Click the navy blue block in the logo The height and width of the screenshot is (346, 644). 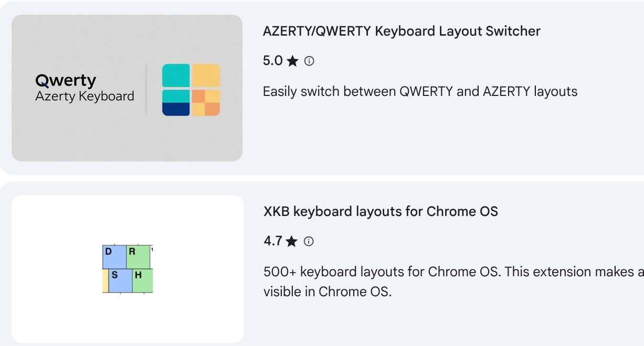tap(176, 109)
